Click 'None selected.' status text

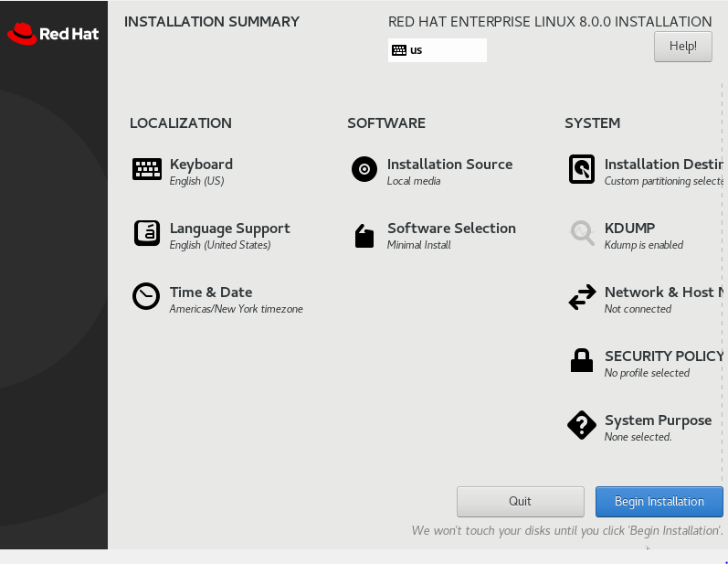(x=638, y=437)
